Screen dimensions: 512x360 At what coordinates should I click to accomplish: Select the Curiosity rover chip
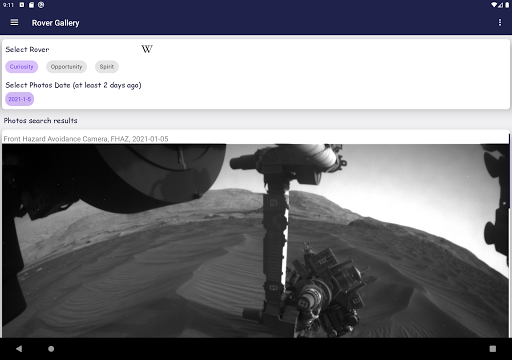point(22,67)
